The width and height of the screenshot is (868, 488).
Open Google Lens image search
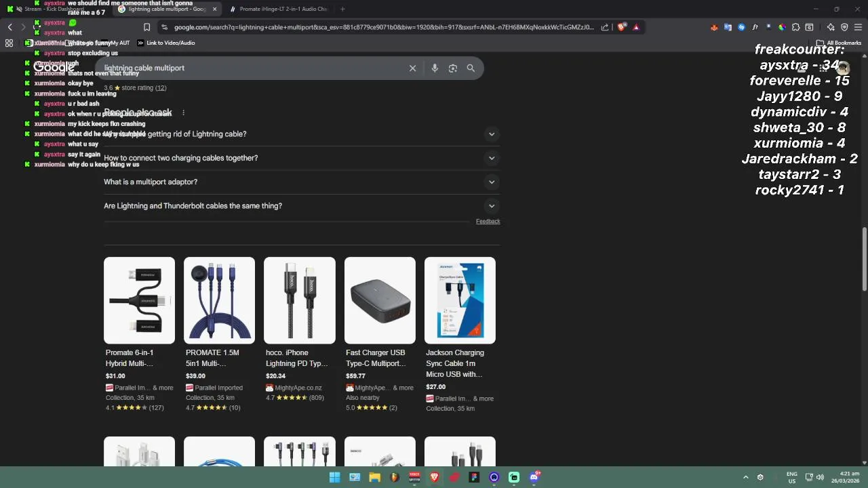pos(453,68)
